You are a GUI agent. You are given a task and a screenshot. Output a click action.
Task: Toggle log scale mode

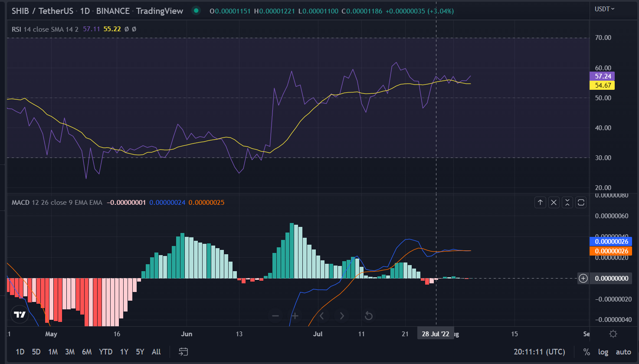603,352
